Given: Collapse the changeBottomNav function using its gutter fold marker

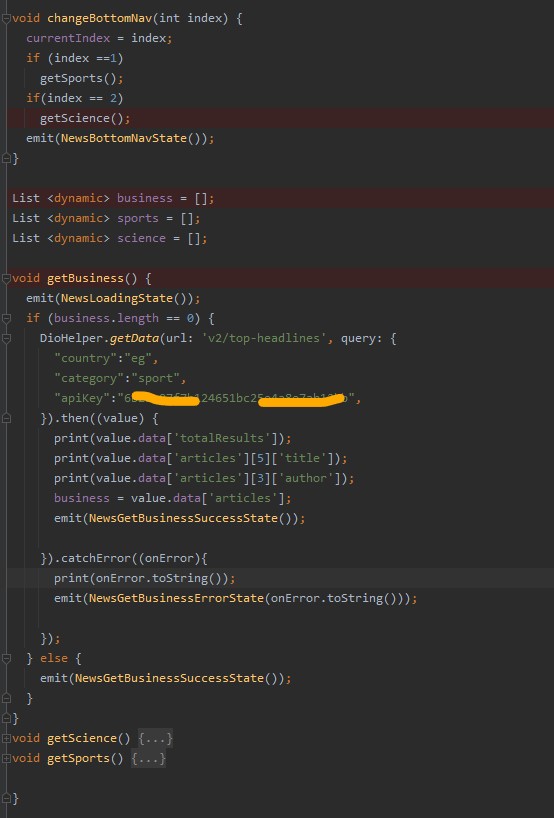Looking at the screenshot, I should click(6, 18).
